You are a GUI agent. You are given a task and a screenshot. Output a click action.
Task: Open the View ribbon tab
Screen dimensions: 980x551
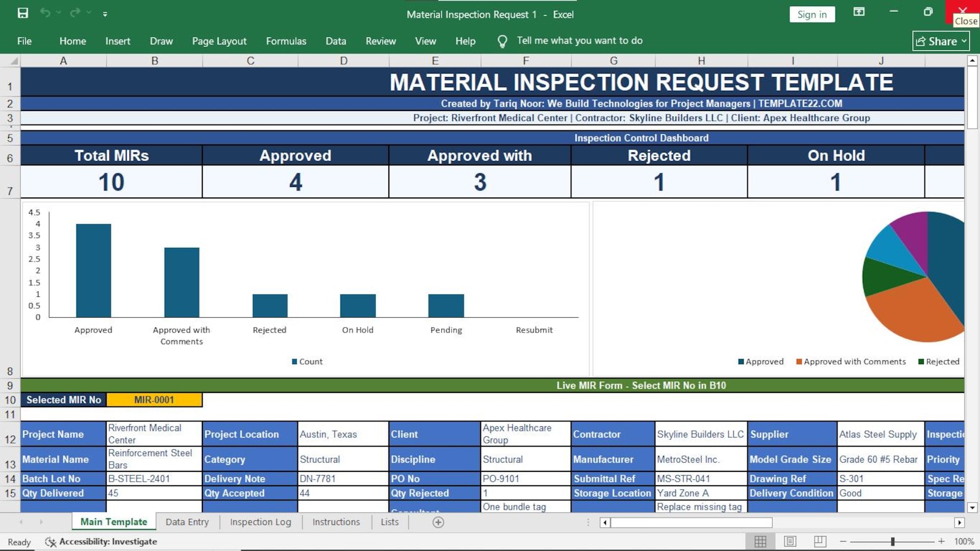coord(425,41)
